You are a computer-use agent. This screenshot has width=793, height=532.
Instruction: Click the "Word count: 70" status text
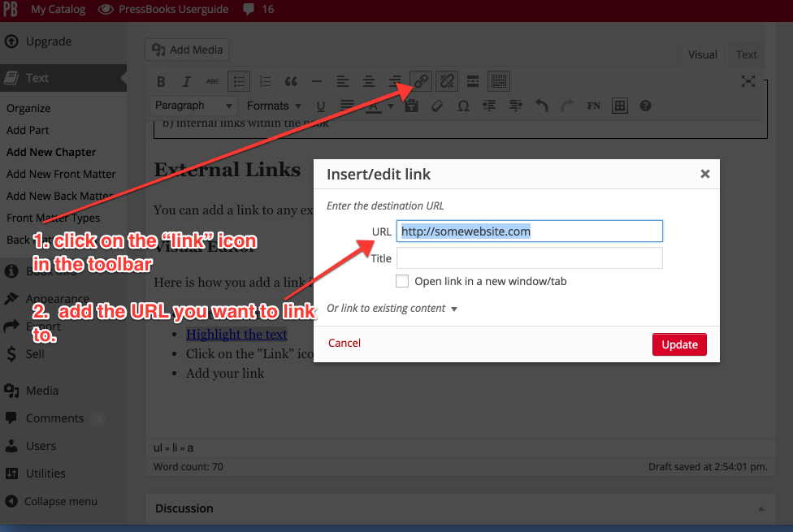[188, 467]
